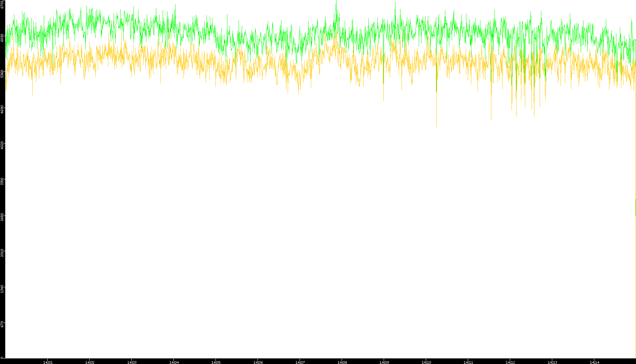Click the 5360 vertical axis label
Screen dimensions: 636x364
2,74
